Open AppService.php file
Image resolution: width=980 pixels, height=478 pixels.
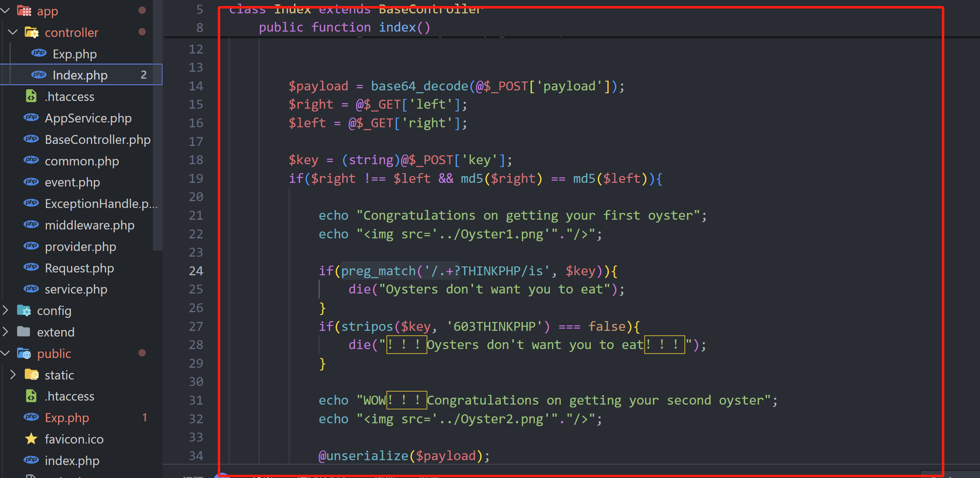[88, 118]
